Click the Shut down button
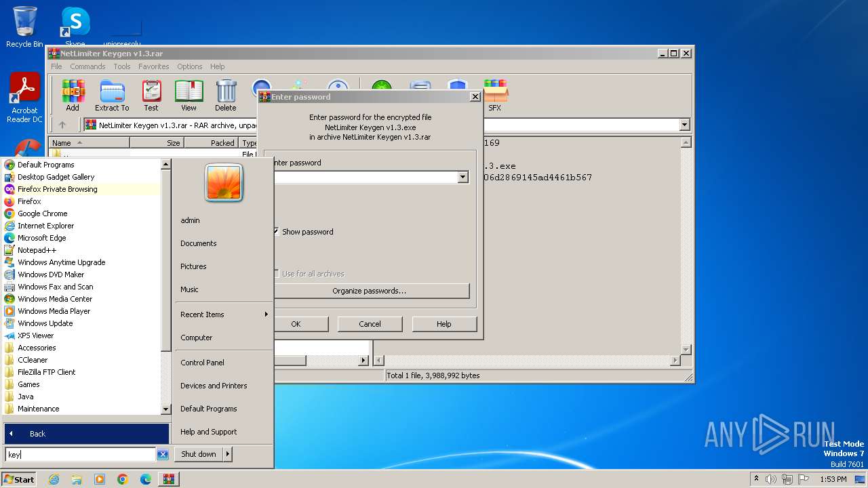This screenshot has width=868, height=488. (199, 454)
